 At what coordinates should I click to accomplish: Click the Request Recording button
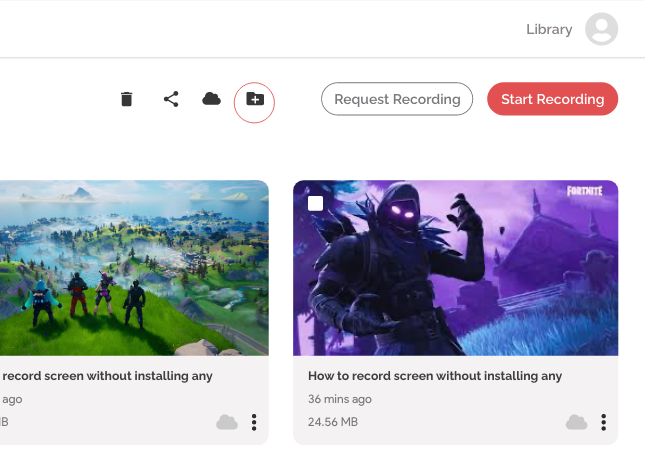coord(397,99)
